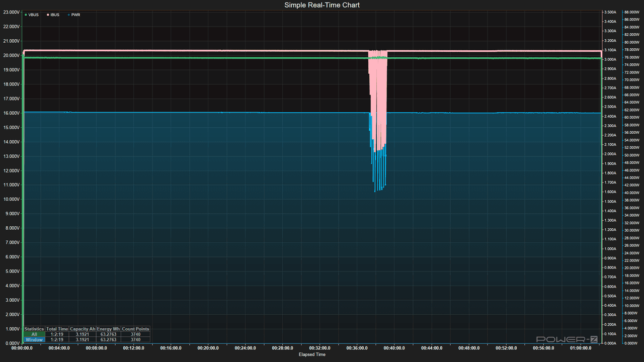Click the 'Total Time' column header

[x=57, y=329]
